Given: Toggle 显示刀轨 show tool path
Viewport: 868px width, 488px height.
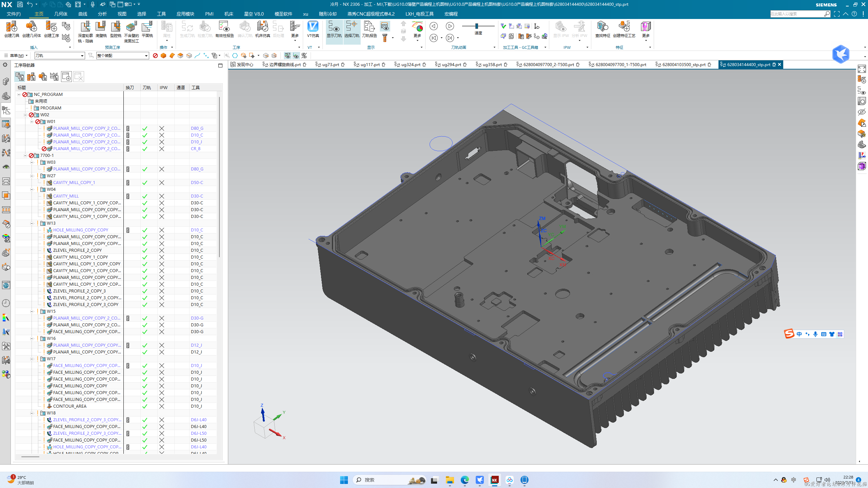Looking at the screenshot, I should (x=334, y=32).
